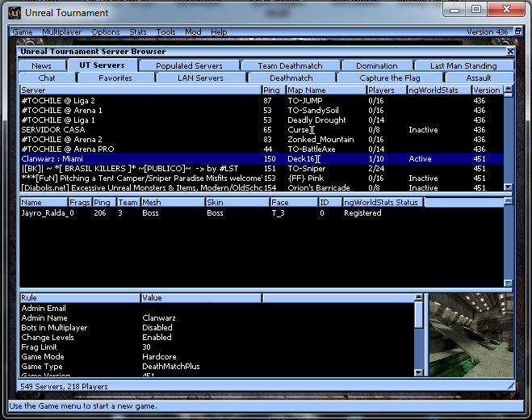
Task: Sort servers by the Server column header
Action: click(x=140, y=90)
